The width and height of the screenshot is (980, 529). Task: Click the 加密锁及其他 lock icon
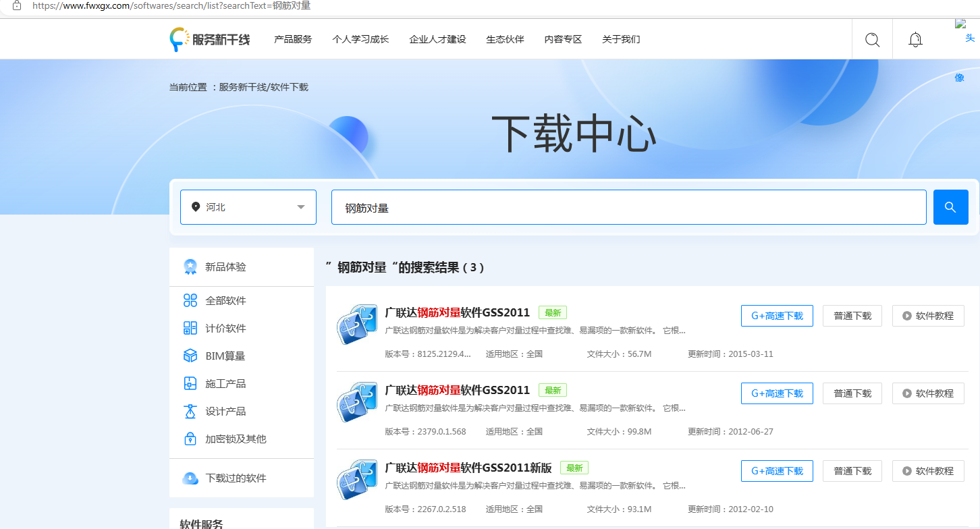(x=190, y=439)
